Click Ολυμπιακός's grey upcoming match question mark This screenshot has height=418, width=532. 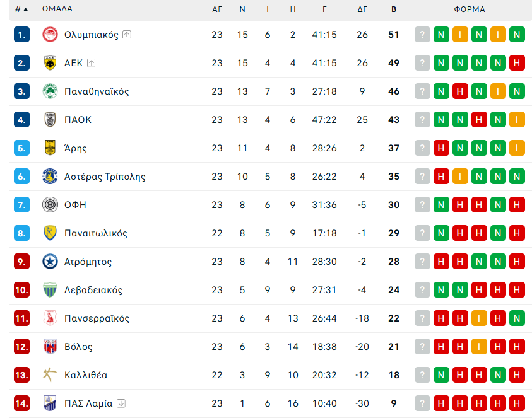(422, 35)
